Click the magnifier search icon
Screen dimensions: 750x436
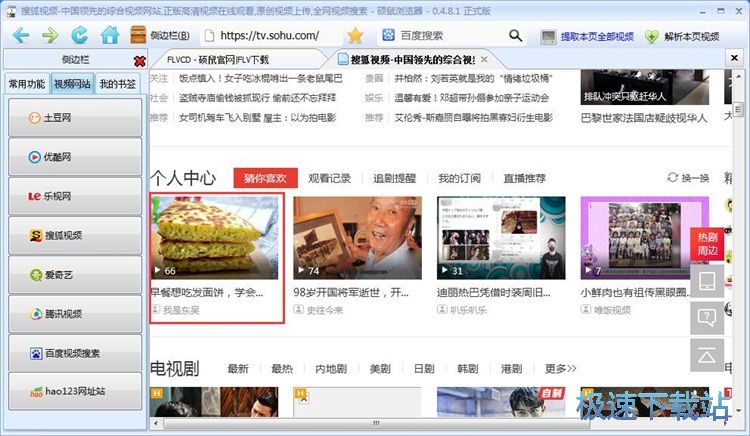click(x=515, y=35)
